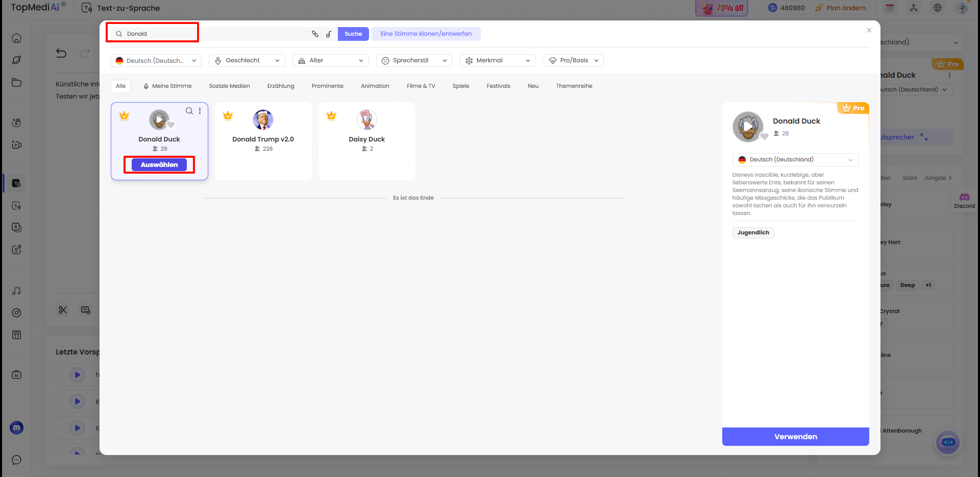Click the piano keys icon in sidebar
The height and width of the screenshot is (477, 980).
[16, 335]
